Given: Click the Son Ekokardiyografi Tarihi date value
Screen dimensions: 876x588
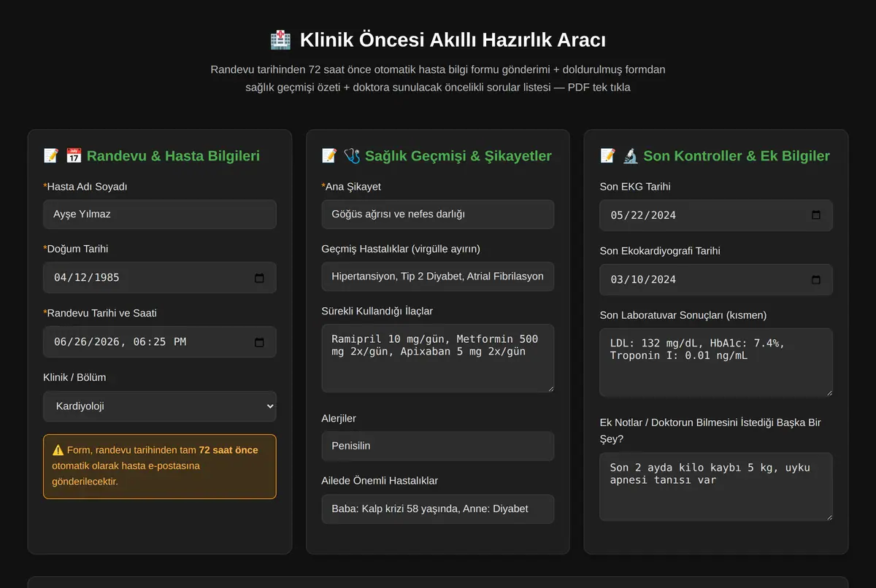Looking at the screenshot, I should tap(643, 279).
